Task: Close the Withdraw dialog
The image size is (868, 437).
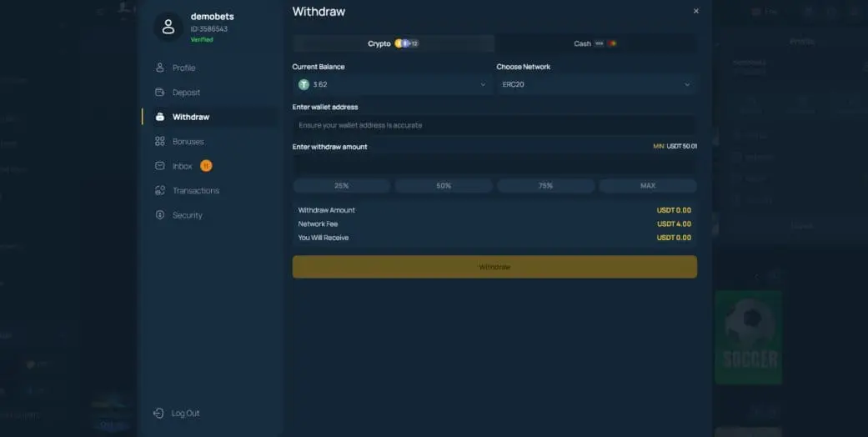Action: [696, 12]
